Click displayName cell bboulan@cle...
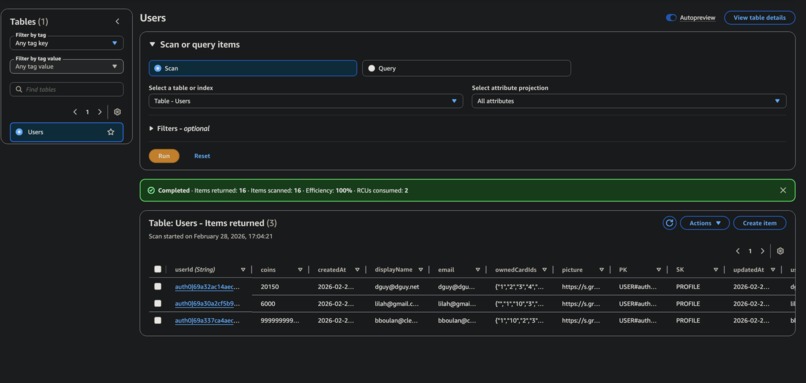The height and width of the screenshot is (383, 806). click(397, 321)
